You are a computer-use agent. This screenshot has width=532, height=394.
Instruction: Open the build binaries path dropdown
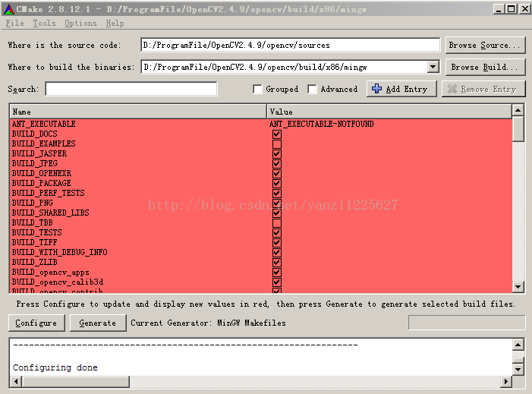(433, 67)
